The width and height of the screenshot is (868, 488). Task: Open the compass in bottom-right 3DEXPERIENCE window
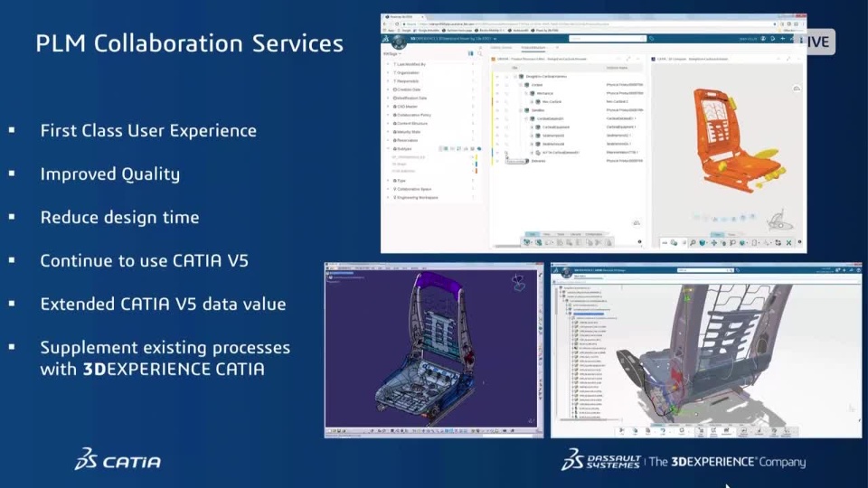(566, 273)
